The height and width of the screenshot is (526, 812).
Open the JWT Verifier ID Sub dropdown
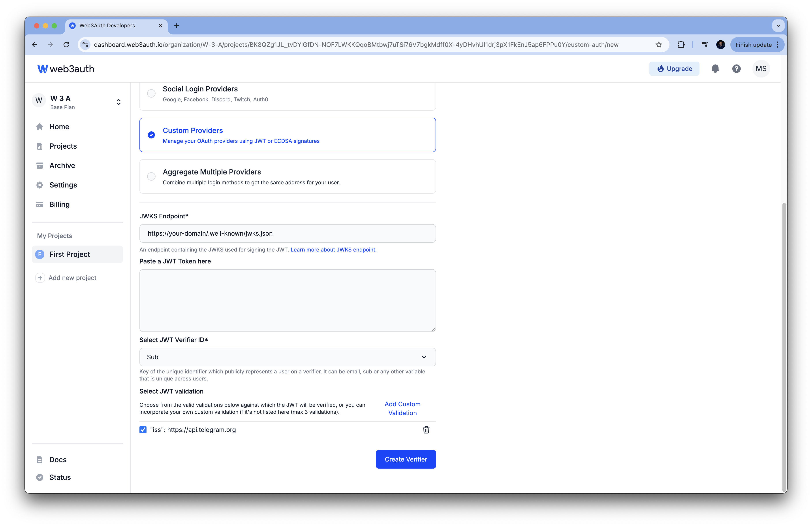coord(287,357)
